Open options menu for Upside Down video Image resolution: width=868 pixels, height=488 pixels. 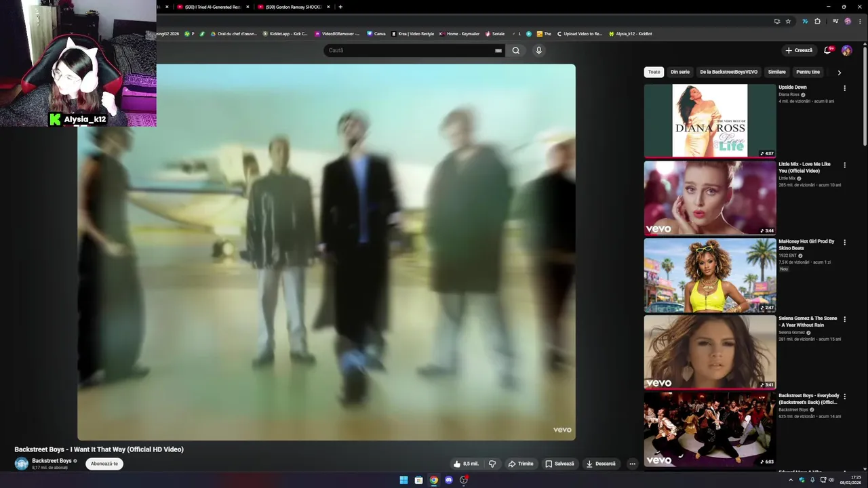click(844, 88)
